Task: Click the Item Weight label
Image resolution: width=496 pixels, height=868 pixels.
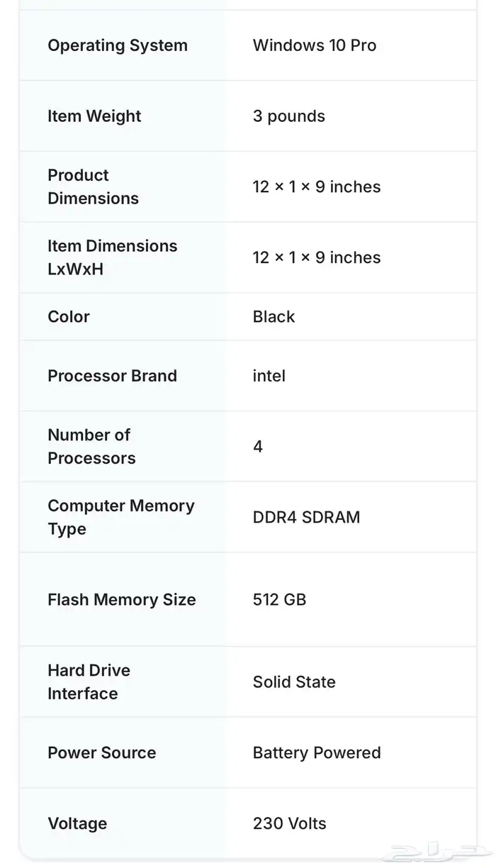Action: 94,116
